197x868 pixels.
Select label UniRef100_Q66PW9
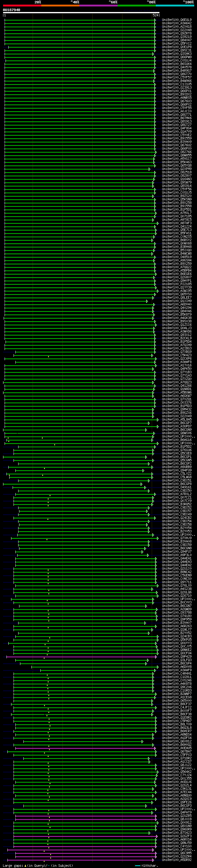click(177, 57)
